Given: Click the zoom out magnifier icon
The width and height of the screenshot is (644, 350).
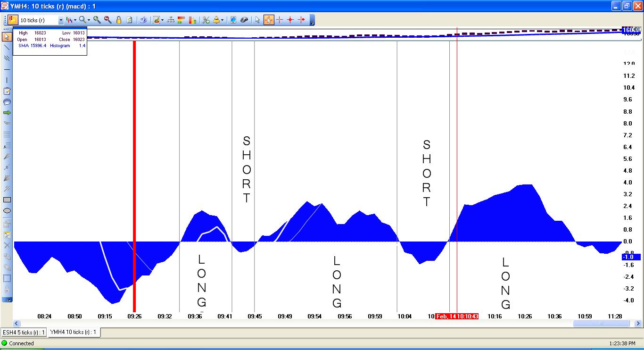Looking at the screenshot, I should pyautogui.click(x=107, y=20).
